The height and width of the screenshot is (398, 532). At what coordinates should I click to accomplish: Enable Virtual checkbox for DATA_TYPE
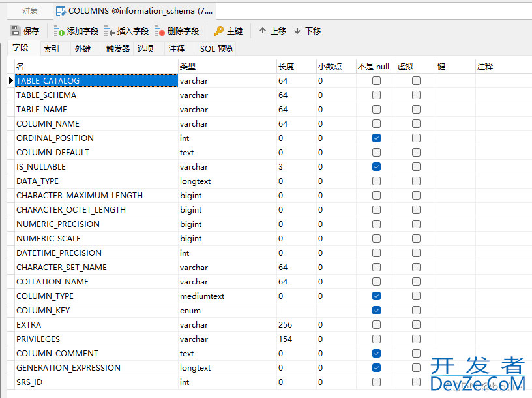point(417,181)
